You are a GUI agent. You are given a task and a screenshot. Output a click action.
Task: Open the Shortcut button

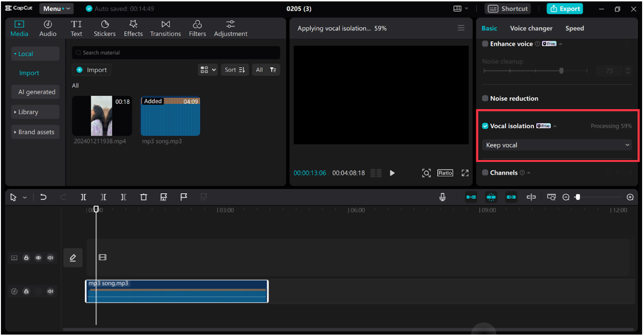point(508,8)
